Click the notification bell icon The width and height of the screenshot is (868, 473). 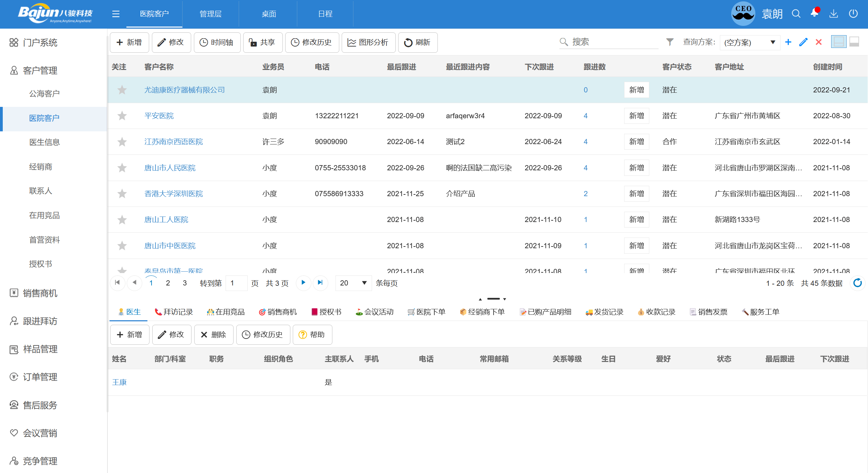(x=814, y=13)
